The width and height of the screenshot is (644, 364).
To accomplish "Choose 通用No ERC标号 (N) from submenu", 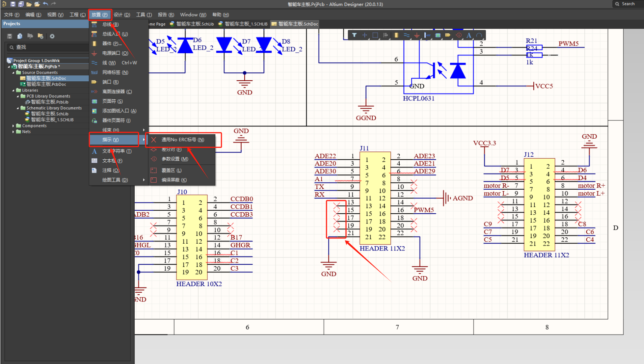I will 183,139.
